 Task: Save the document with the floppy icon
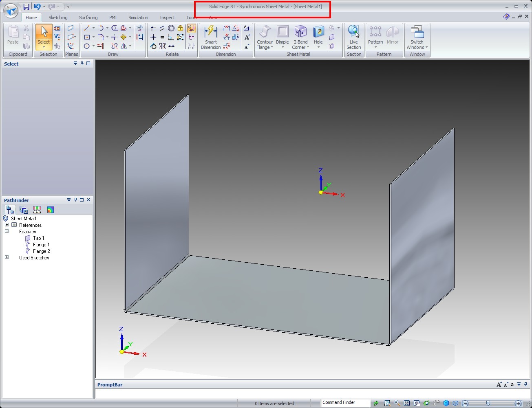click(x=26, y=7)
